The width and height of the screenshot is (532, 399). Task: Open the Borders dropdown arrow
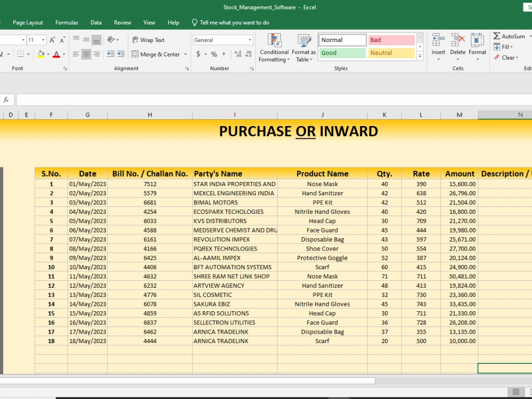point(28,54)
